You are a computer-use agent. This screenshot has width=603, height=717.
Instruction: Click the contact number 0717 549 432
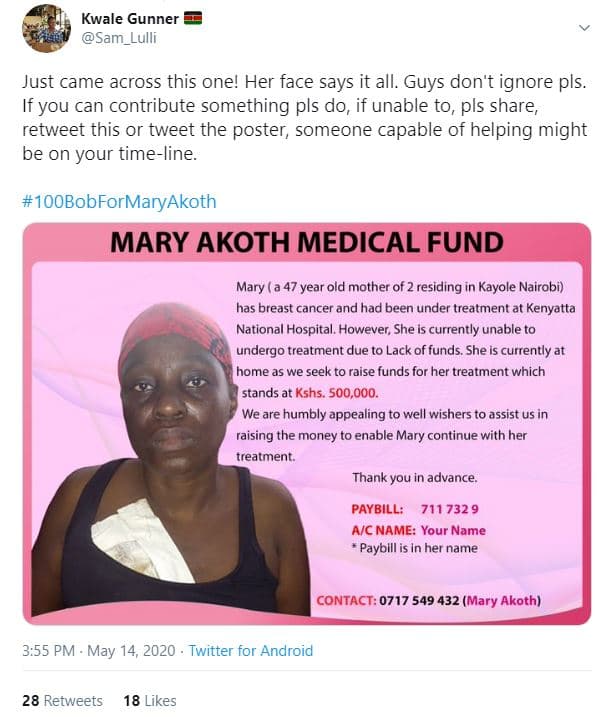[418, 600]
